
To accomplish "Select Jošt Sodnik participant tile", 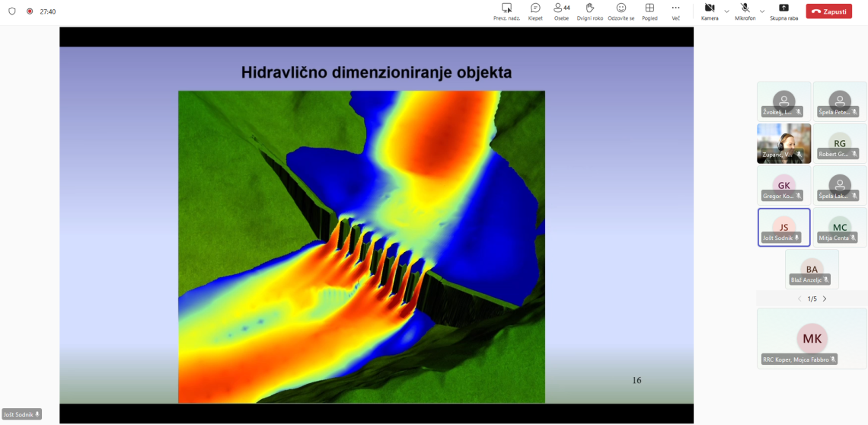I will (783, 227).
